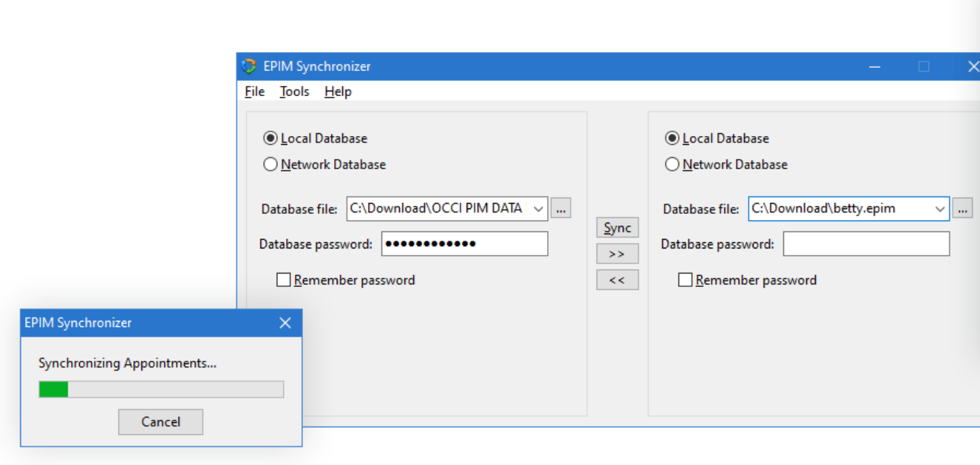The height and width of the screenshot is (465, 980).
Task: Expand the betty.epim database file dropdown
Action: pos(940,208)
